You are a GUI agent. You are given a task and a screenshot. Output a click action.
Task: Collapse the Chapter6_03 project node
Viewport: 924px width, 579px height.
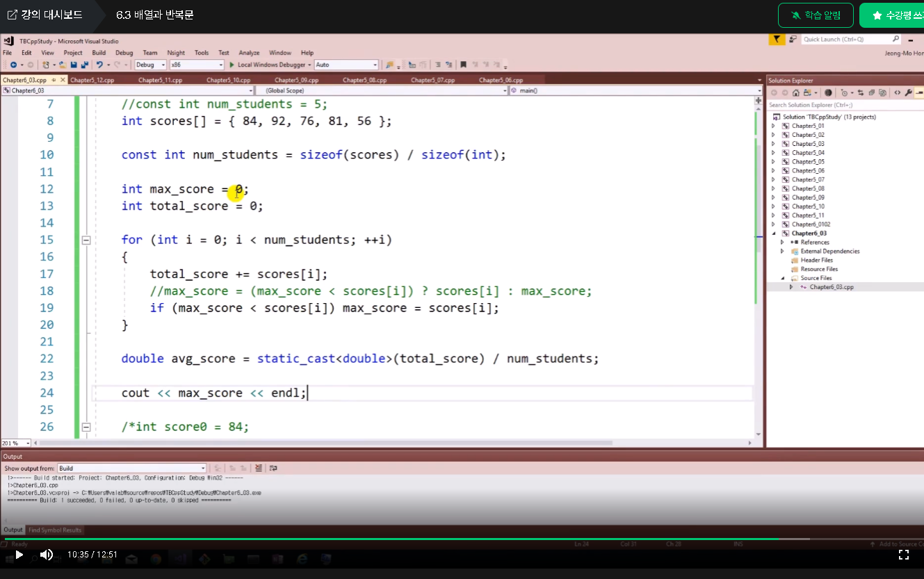tap(773, 234)
